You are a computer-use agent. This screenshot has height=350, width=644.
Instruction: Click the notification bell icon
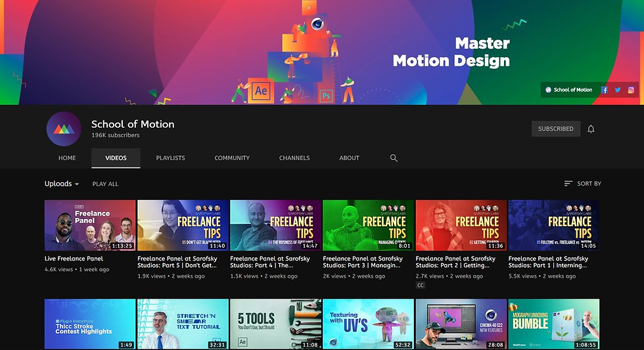(591, 129)
